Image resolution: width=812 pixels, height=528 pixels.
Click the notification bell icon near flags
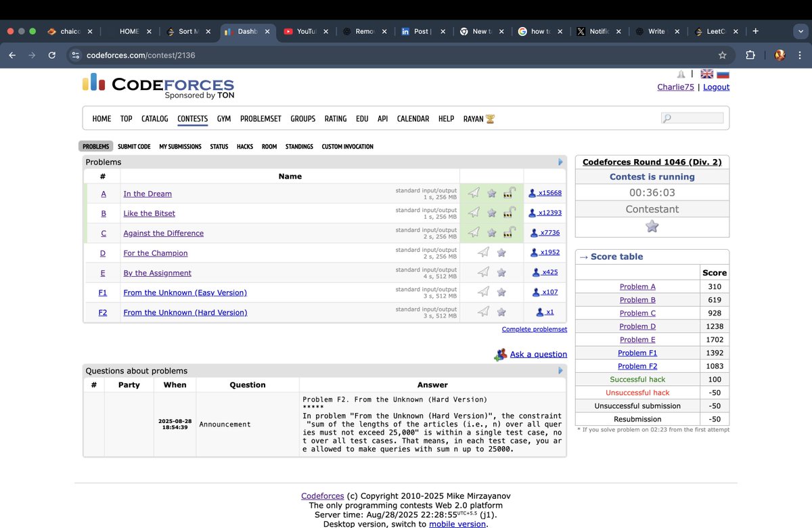coord(681,74)
